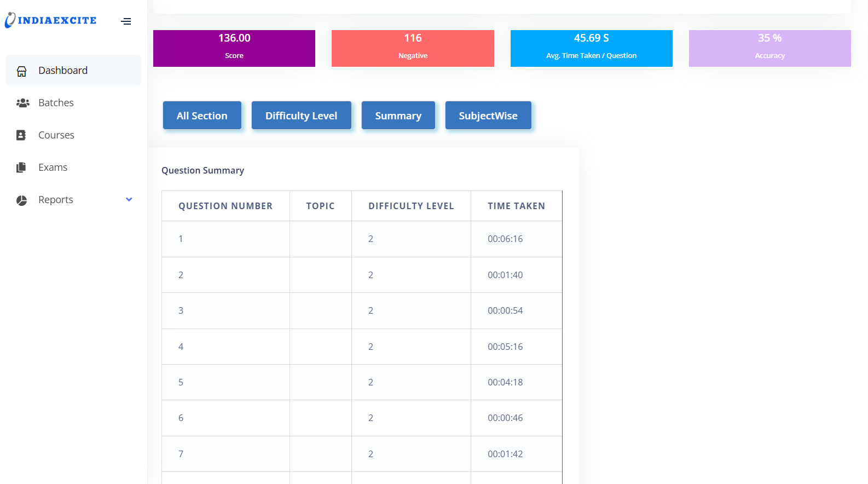Viewport: 868px width, 484px height.
Task: Expand the Reports submenu chevron
Action: pyautogui.click(x=129, y=200)
